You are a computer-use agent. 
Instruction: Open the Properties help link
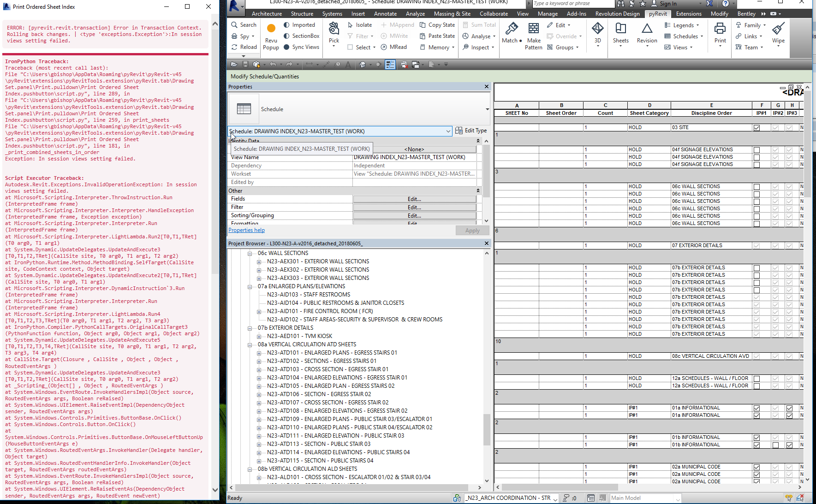click(x=246, y=230)
